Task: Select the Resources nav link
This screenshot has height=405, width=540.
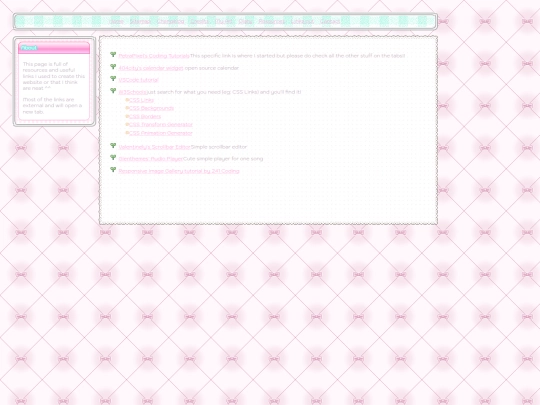Action: click(272, 21)
